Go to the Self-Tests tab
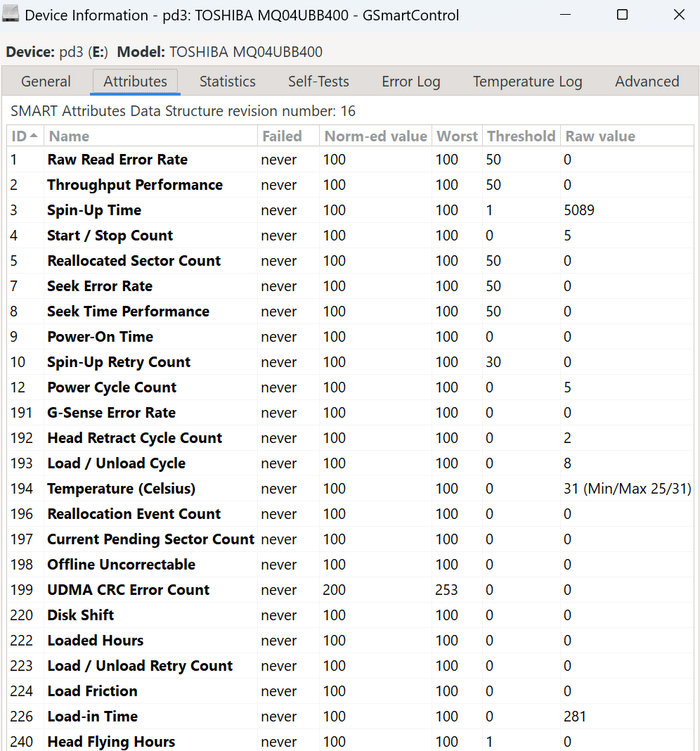Screen dimensions: 700x751 coord(318,82)
